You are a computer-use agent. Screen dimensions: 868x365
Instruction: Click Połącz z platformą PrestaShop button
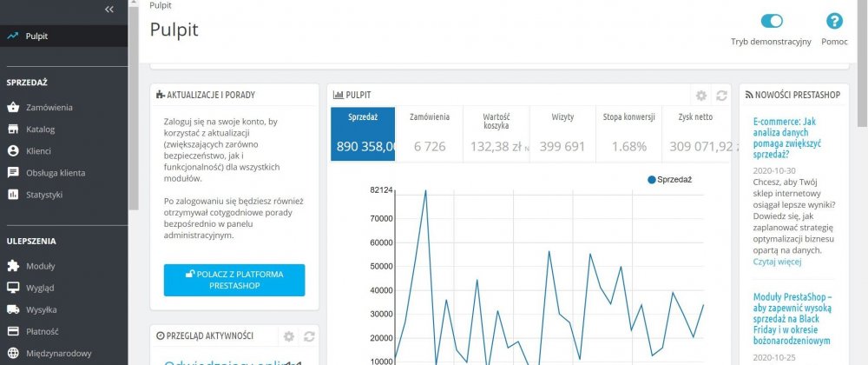pyautogui.click(x=234, y=280)
